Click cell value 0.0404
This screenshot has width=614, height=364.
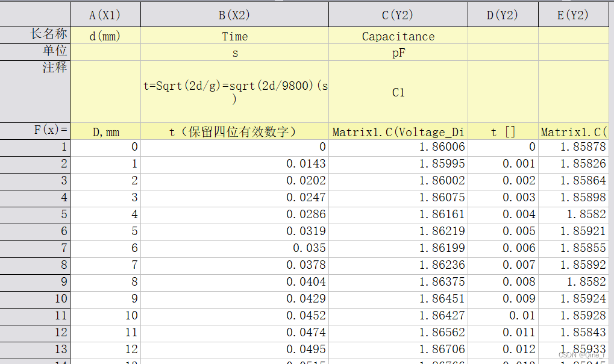234,283
